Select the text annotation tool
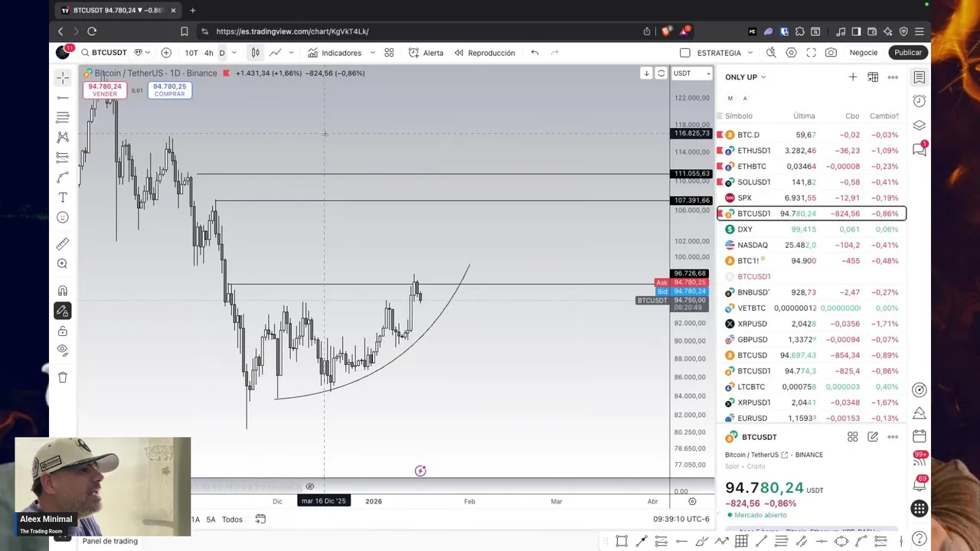Image resolution: width=980 pixels, height=551 pixels. [63, 197]
